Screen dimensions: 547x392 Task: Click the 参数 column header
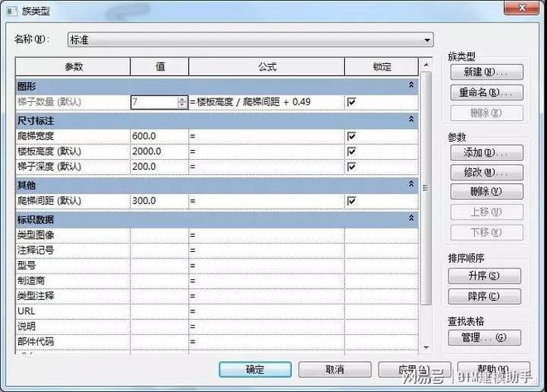point(73,66)
